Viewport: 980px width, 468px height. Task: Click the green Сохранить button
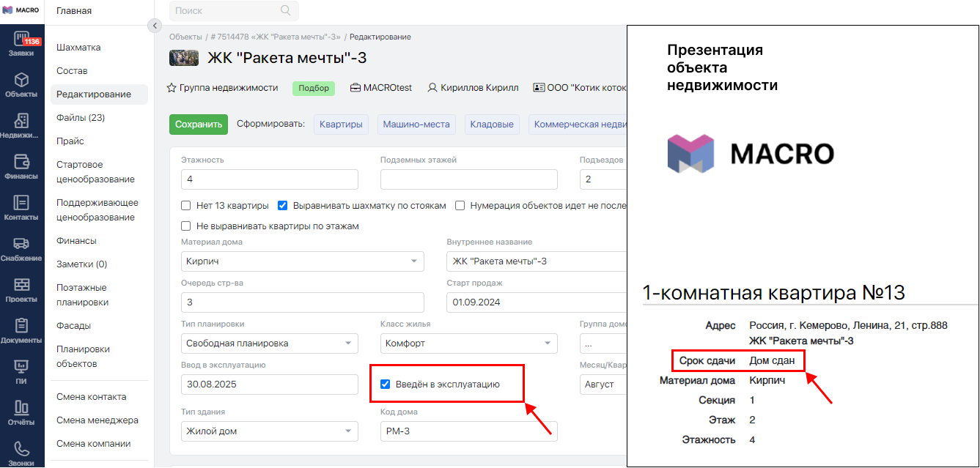pyautogui.click(x=199, y=125)
